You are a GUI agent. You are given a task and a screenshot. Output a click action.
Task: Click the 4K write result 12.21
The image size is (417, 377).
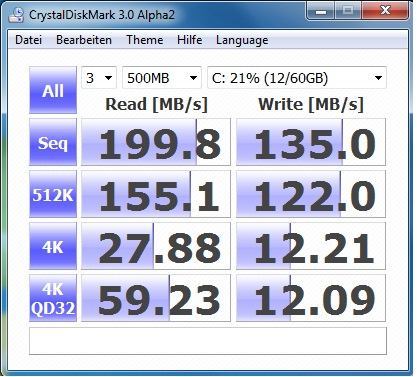(311, 246)
